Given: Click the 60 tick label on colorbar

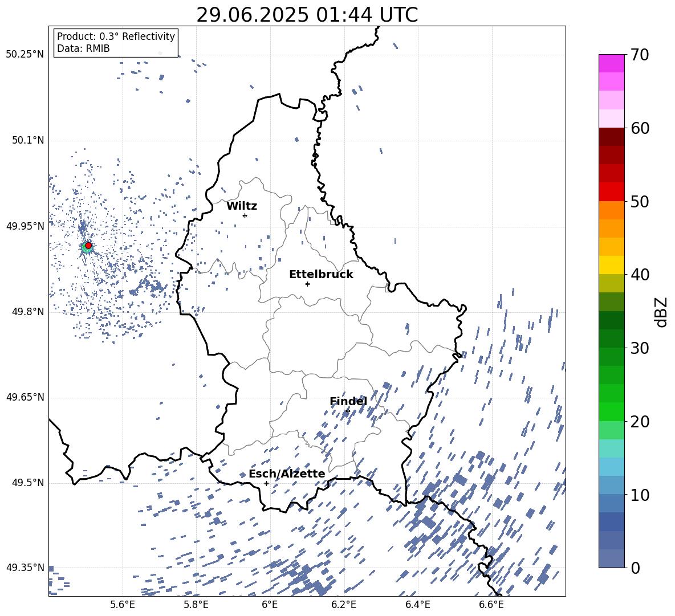Looking at the screenshot, I should click(x=640, y=128).
